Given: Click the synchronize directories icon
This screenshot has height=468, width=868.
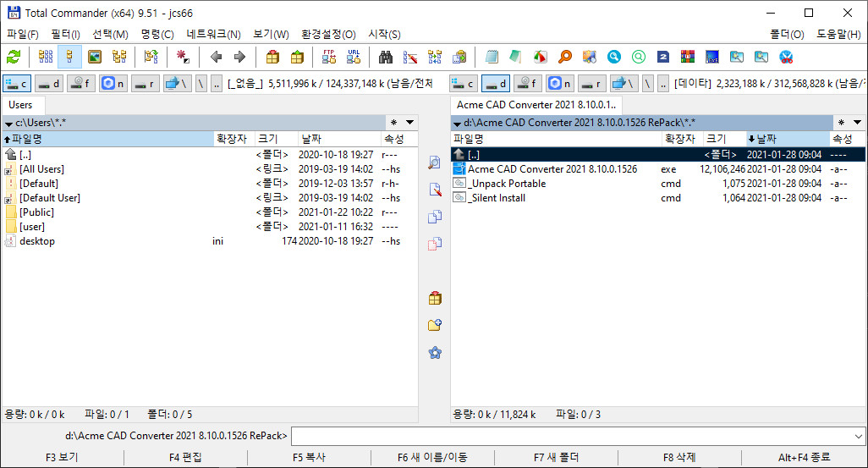Looking at the screenshot, I should tap(435, 57).
